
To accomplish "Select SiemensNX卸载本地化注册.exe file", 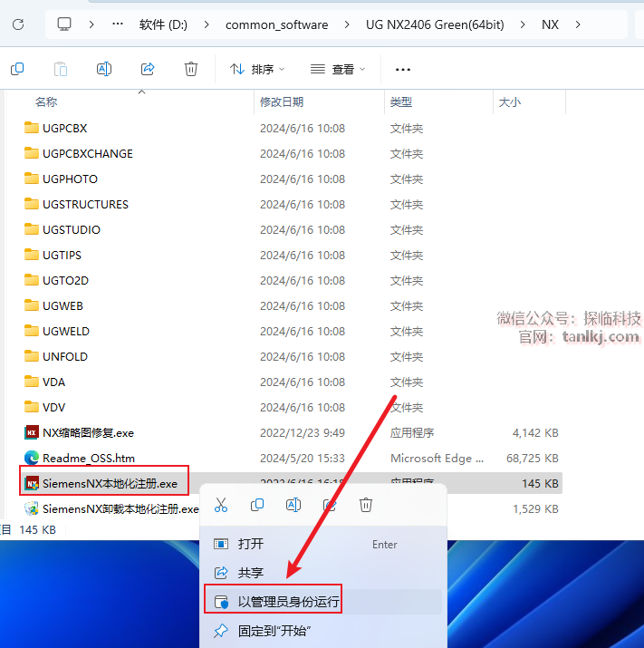I will click(x=111, y=508).
